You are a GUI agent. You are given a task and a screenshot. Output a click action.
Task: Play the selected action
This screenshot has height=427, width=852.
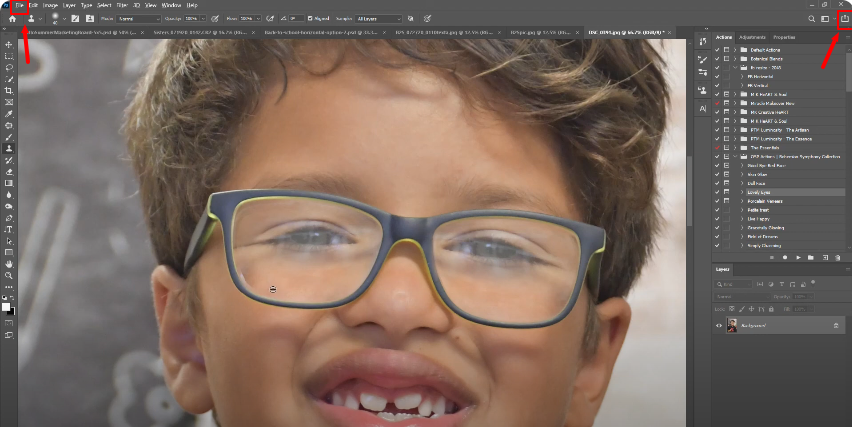point(798,258)
